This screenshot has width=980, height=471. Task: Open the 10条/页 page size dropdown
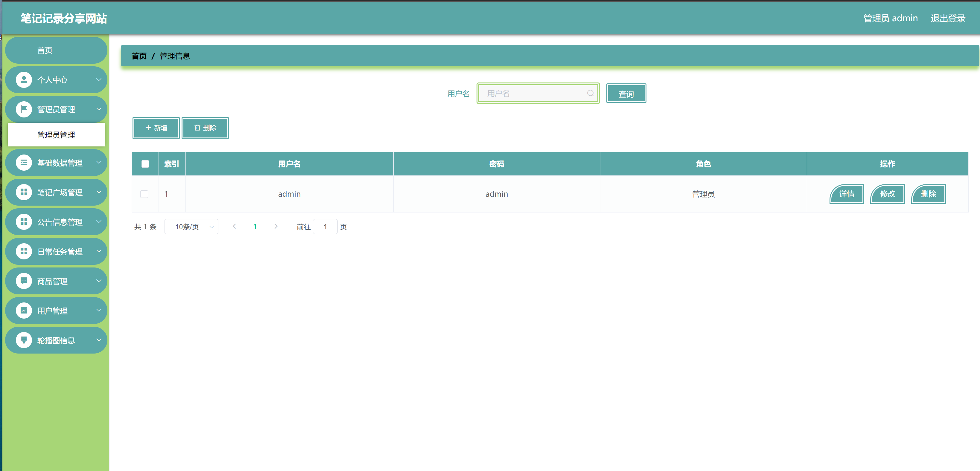coord(191,227)
